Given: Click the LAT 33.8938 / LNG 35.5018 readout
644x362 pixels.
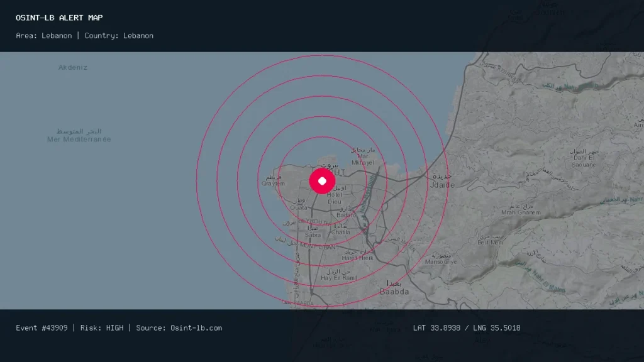Looking at the screenshot, I should tap(467, 328).
